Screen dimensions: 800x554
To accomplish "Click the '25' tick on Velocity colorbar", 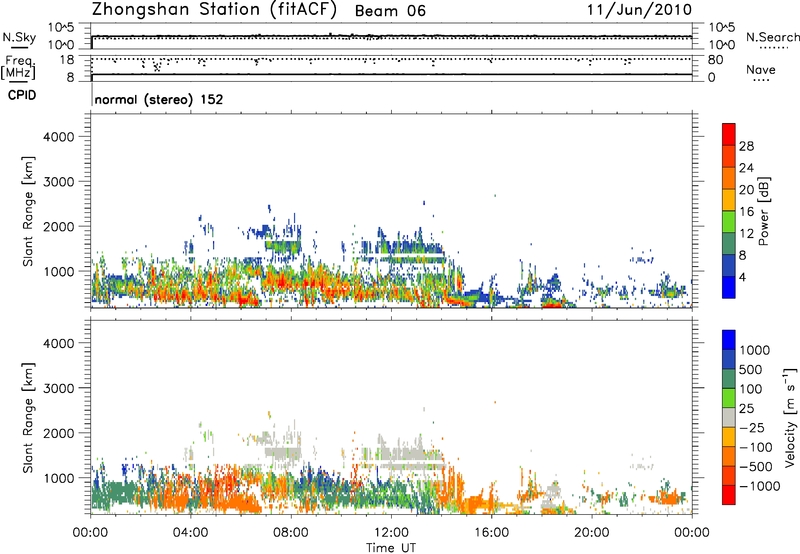I will tap(746, 408).
